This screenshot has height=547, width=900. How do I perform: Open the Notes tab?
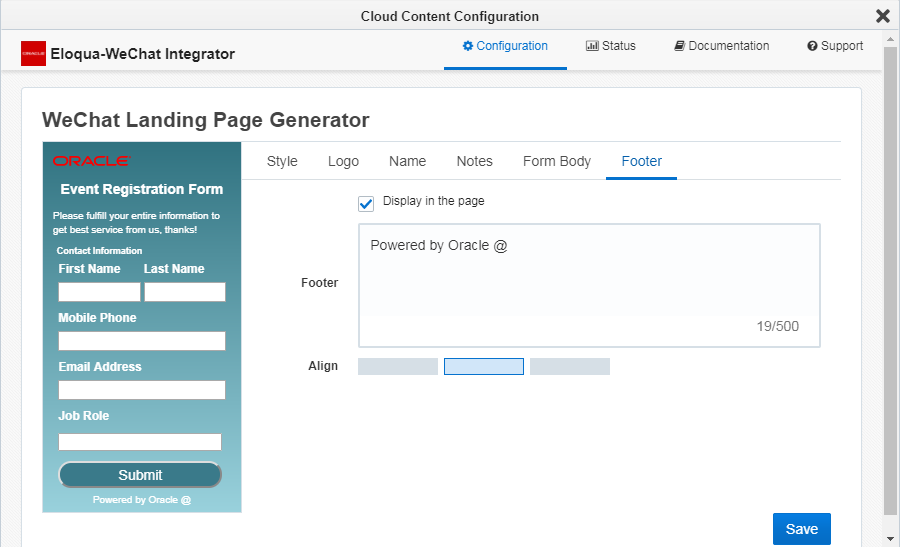(475, 161)
